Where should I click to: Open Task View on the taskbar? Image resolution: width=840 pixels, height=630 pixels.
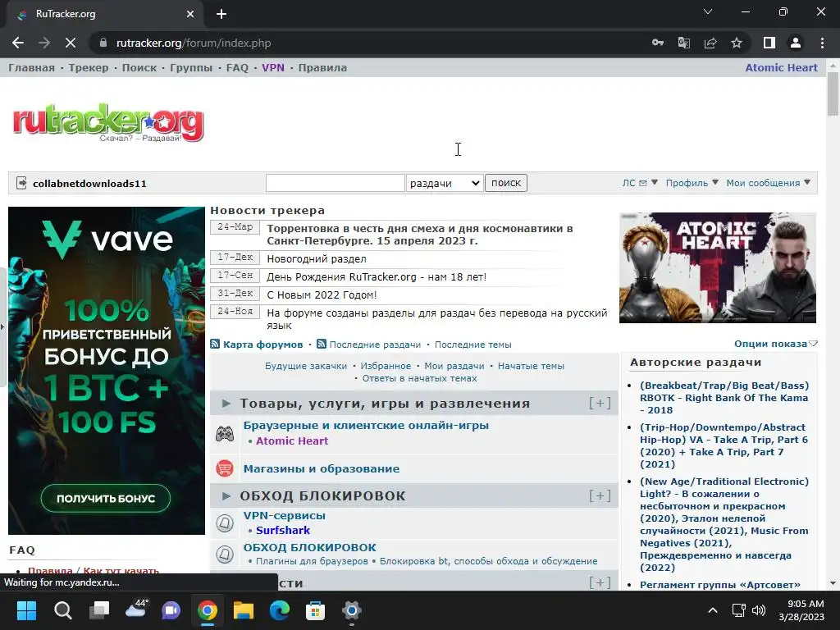99,610
